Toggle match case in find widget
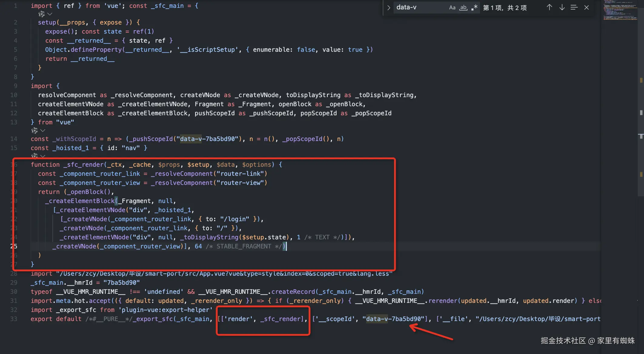644x354 pixels. pos(452,8)
